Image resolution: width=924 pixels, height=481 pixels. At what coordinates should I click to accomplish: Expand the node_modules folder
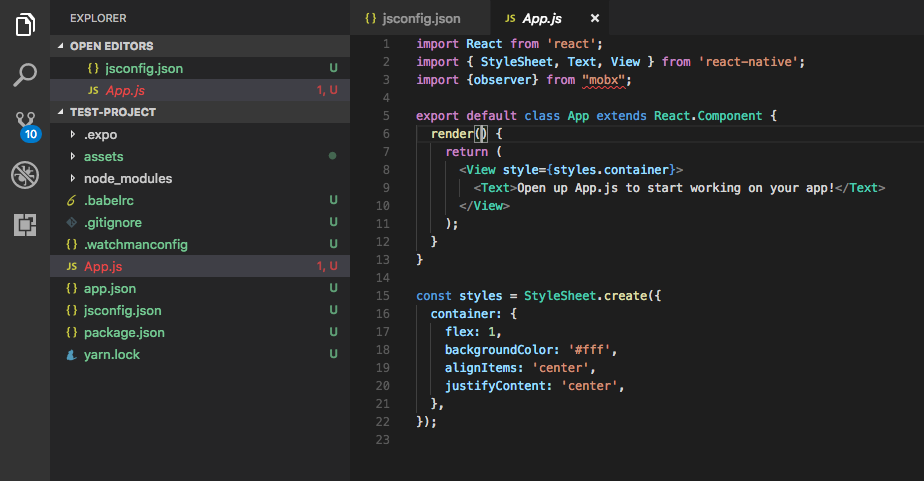coord(200,178)
